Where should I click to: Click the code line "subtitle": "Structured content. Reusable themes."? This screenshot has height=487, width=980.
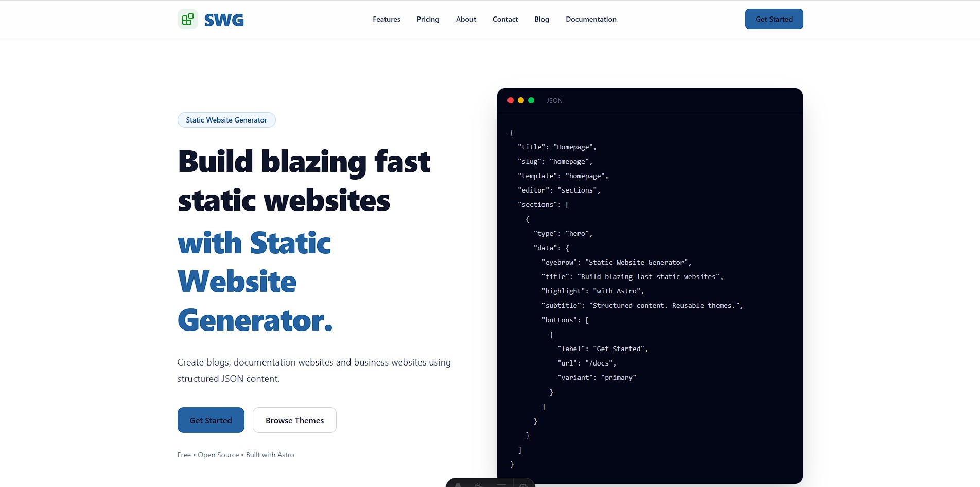(x=642, y=305)
